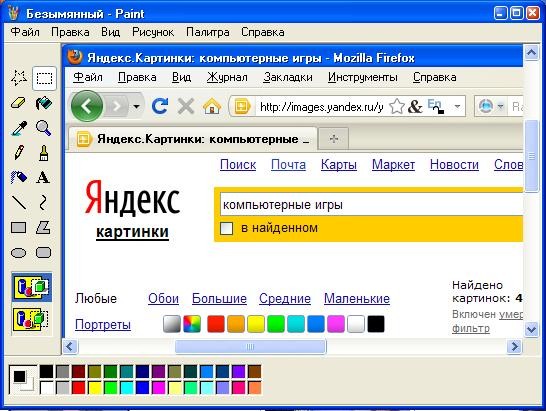Select the Free-form select tool
Screen dimensions: 546x411
(x=19, y=78)
